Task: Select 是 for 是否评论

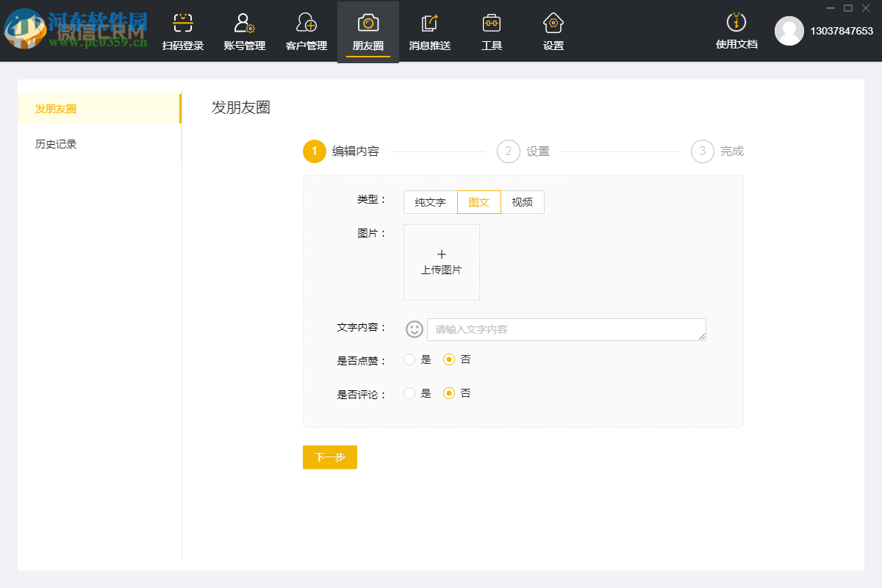Action: [x=409, y=393]
